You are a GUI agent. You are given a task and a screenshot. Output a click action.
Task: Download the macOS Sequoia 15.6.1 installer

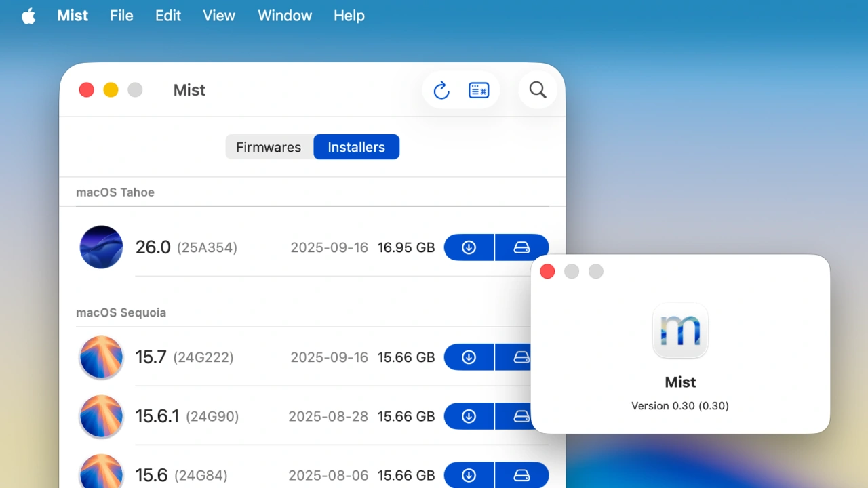point(469,416)
